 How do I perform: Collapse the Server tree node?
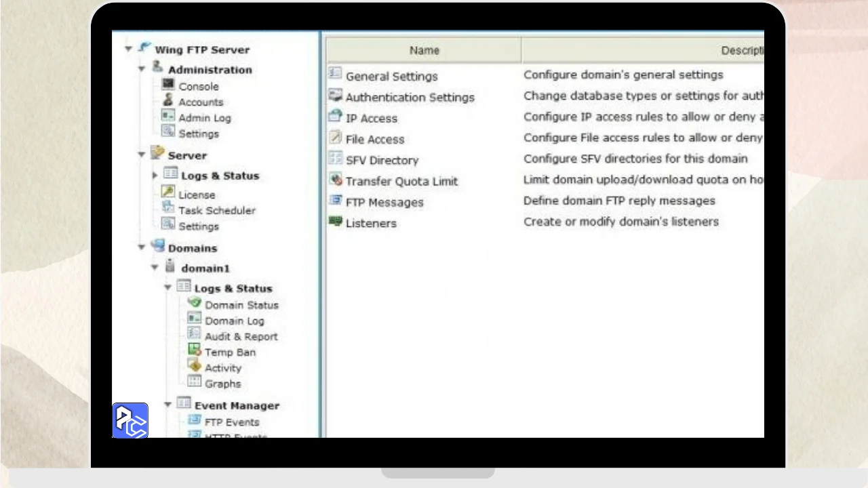tap(142, 155)
